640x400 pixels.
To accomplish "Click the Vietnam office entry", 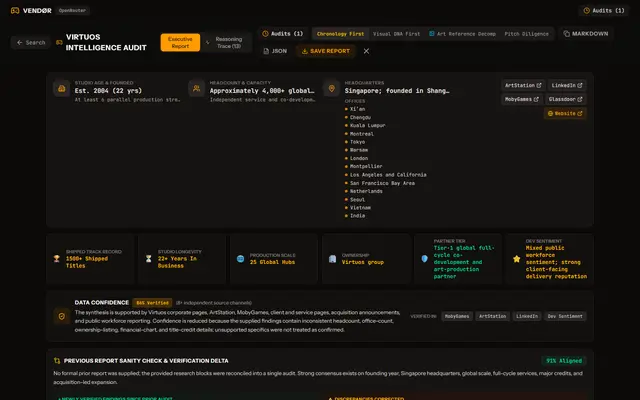I will [358, 207].
